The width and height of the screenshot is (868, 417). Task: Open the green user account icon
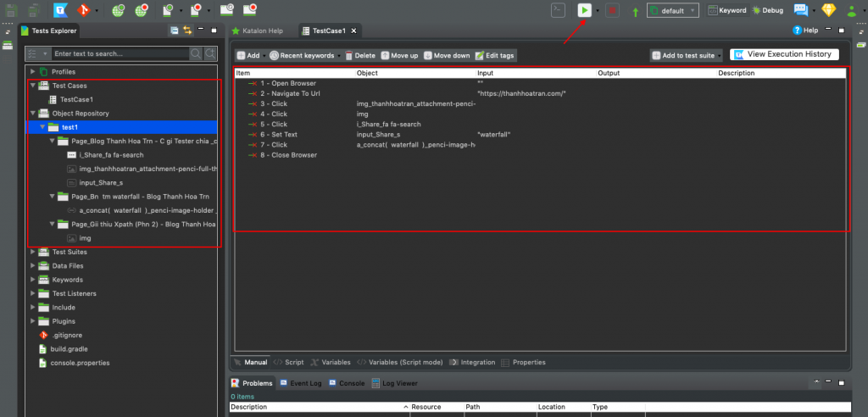click(853, 10)
